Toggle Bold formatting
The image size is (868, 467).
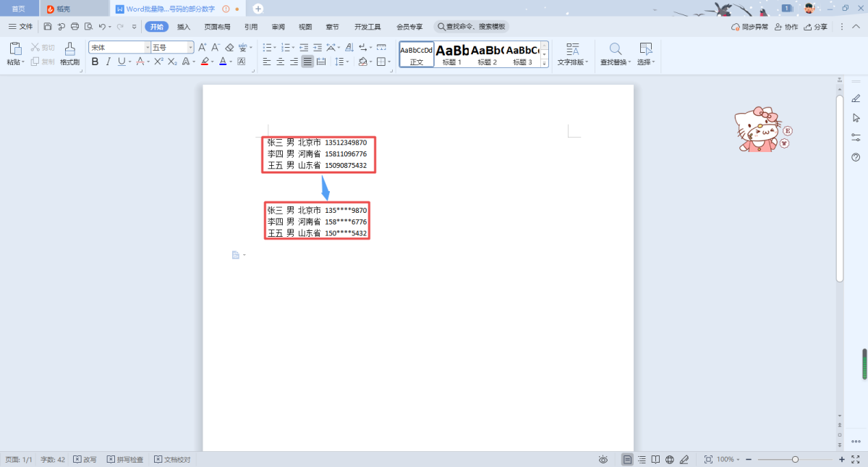95,62
